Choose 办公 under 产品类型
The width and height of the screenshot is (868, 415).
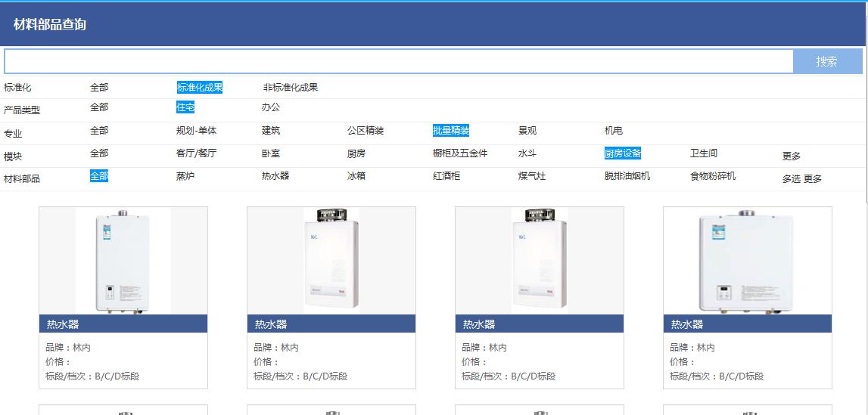pyautogui.click(x=270, y=107)
